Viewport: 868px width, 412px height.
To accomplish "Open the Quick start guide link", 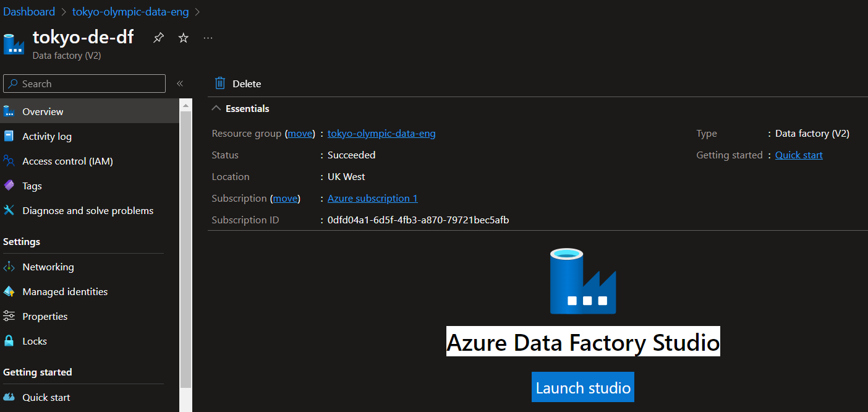I will click(x=799, y=155).
